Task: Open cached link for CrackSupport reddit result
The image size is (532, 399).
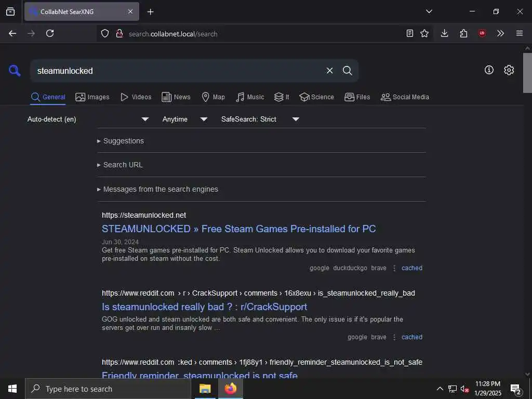Action: (412, 337)
